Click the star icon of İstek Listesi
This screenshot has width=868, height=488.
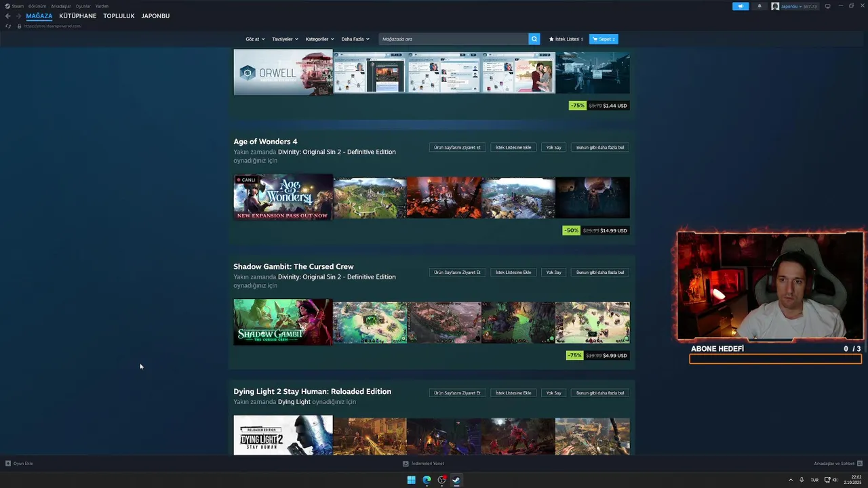[551, 39]
